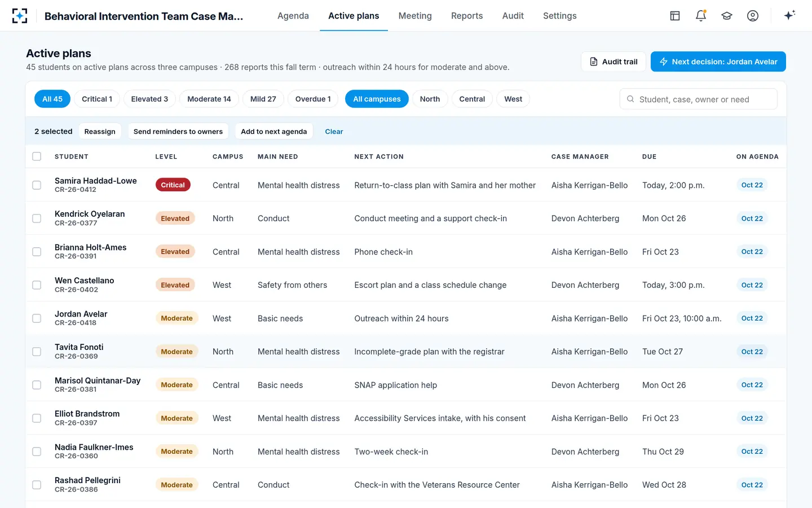Go to the Reports tab
The image size is (812, 508).
[x=467, y=16]
